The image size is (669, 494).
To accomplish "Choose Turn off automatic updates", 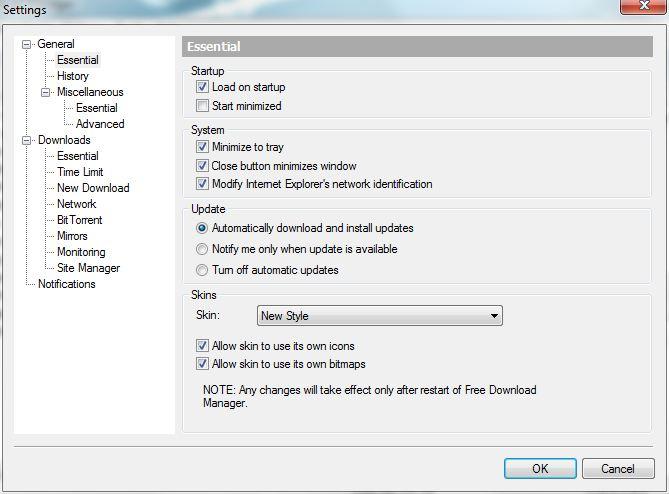I will tap(202, 270).
